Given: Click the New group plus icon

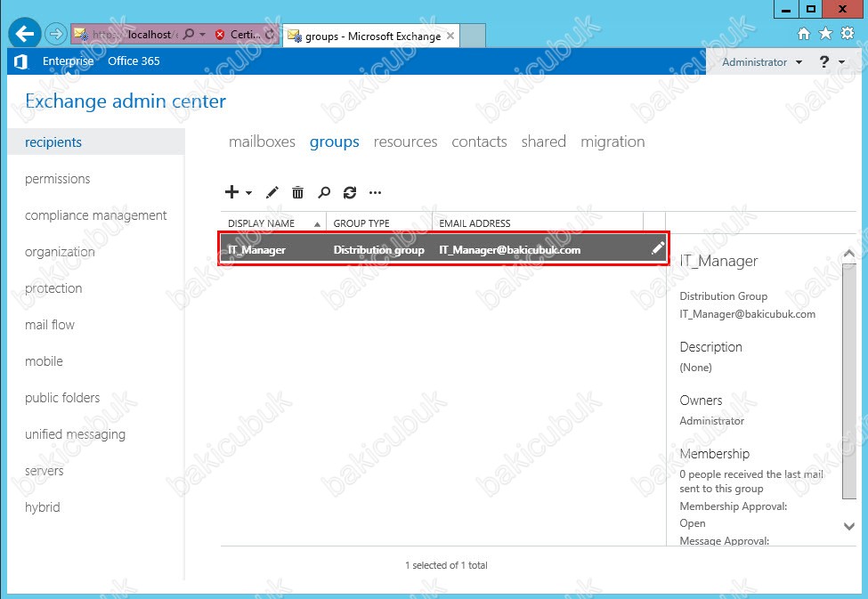Looking at the screenshot, I should point(231,191).
